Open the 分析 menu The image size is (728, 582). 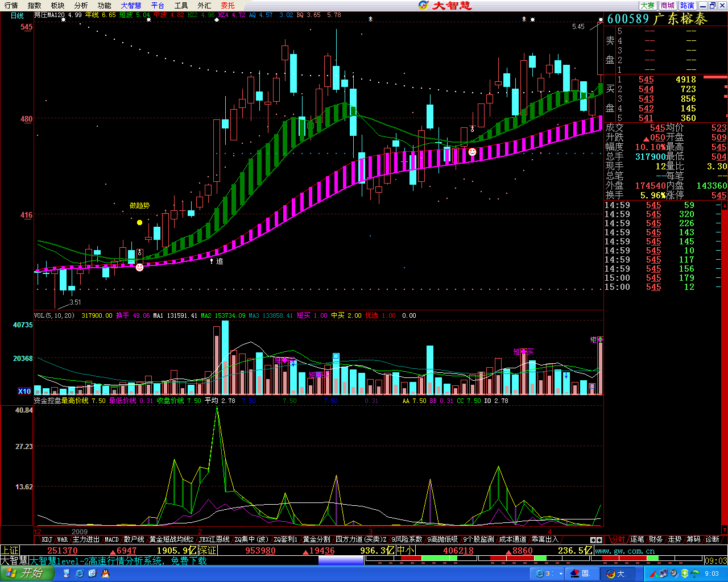click(x=81, y=5)
